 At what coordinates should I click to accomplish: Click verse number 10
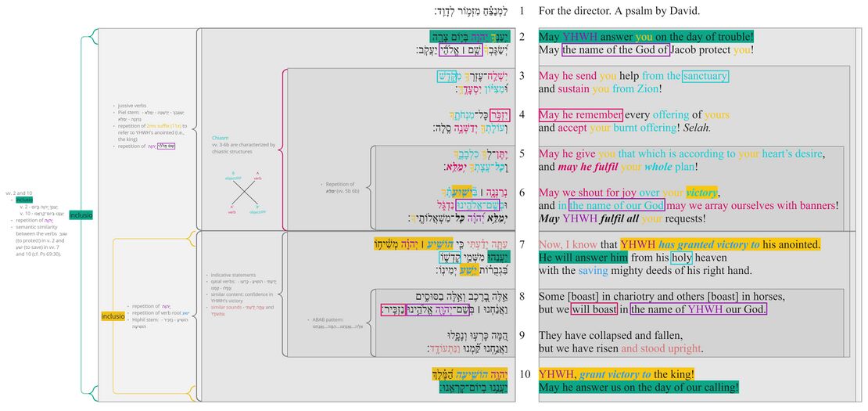click(522, 373)
